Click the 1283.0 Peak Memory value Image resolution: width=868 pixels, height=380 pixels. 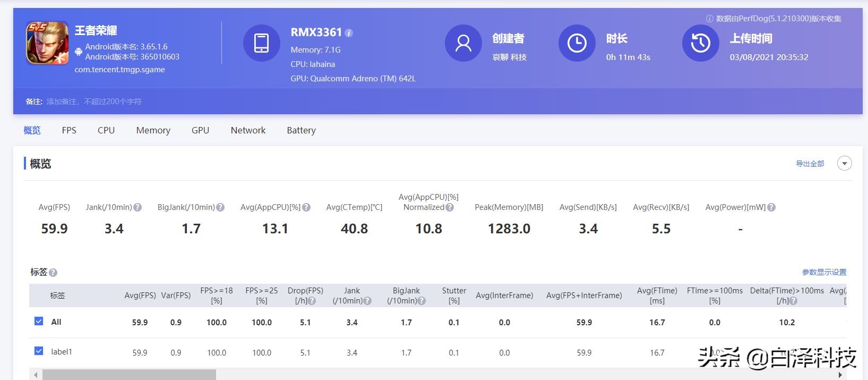click(509, 229)
